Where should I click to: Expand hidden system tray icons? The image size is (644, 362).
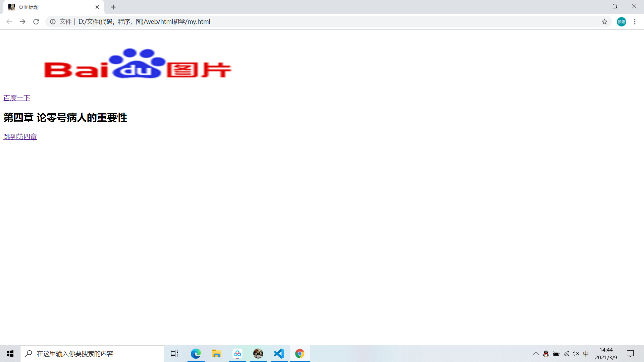536,354
